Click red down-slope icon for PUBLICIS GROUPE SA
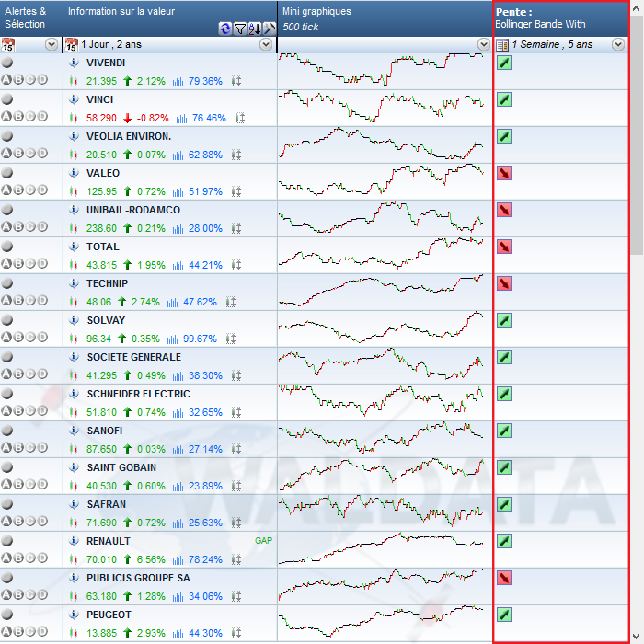The image size is (644, 644). pos(504,578)
